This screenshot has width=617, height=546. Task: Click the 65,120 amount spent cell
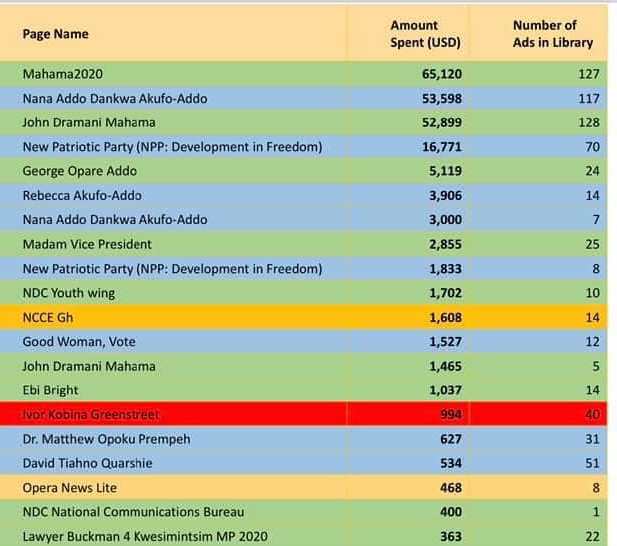pos(438,74)
